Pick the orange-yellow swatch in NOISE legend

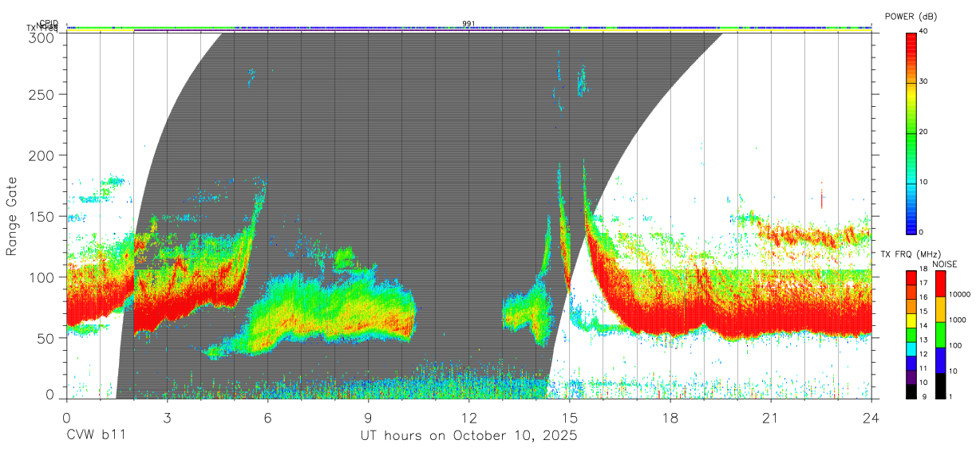coord(940,309)
